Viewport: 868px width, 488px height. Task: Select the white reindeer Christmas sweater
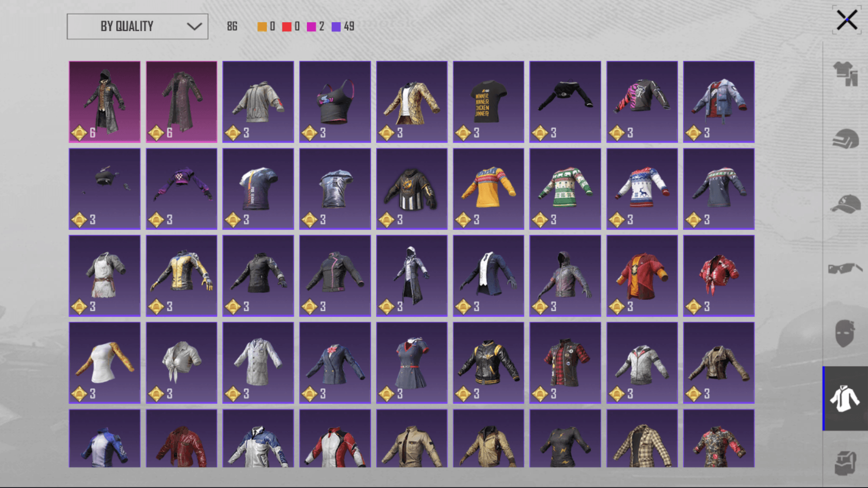(x=642, y=189)
